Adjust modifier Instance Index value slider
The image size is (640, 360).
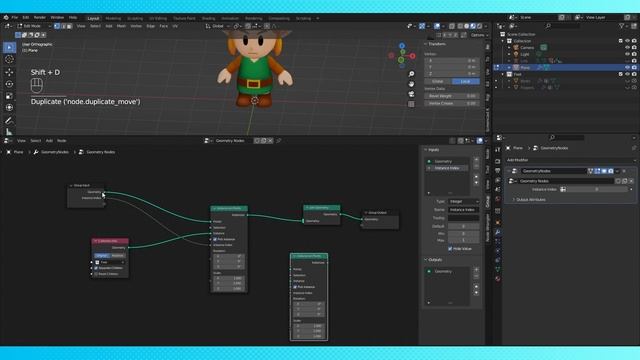597,189
